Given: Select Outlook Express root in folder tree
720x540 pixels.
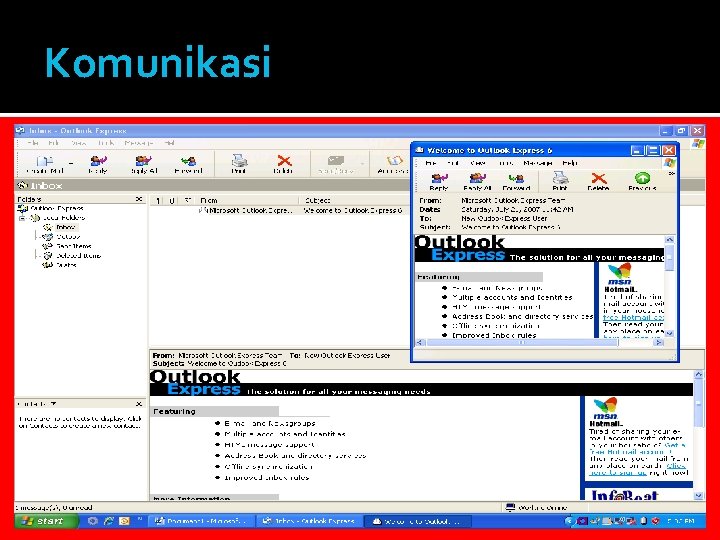Looking at the screenshot, I should pos(57,208).
